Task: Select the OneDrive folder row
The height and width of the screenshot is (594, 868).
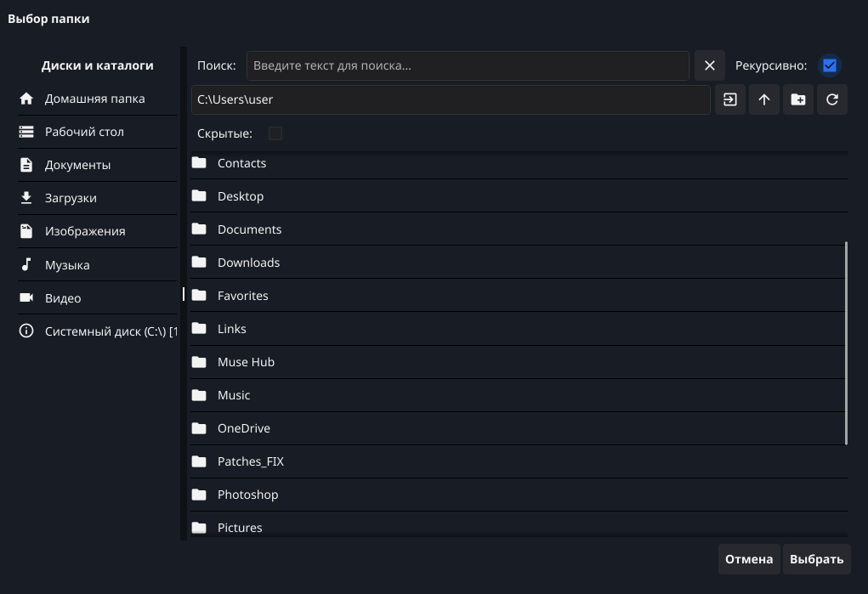Action: [x=244, y=428]
